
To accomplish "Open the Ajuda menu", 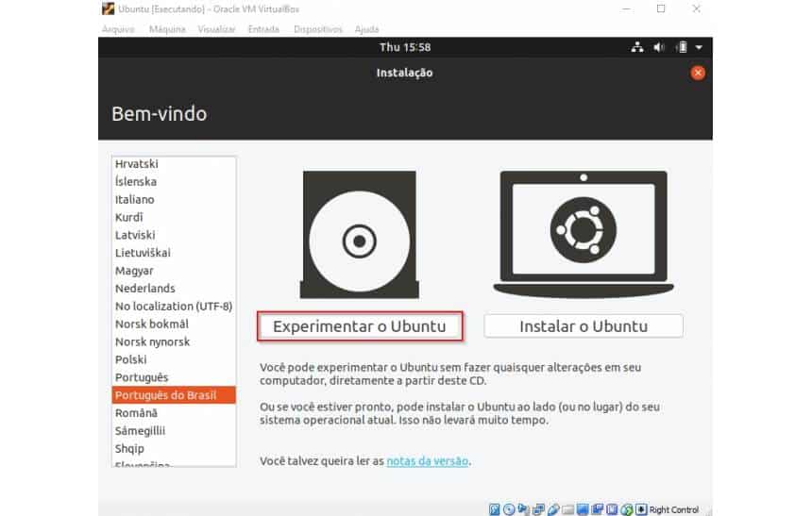I will point(366,29).
